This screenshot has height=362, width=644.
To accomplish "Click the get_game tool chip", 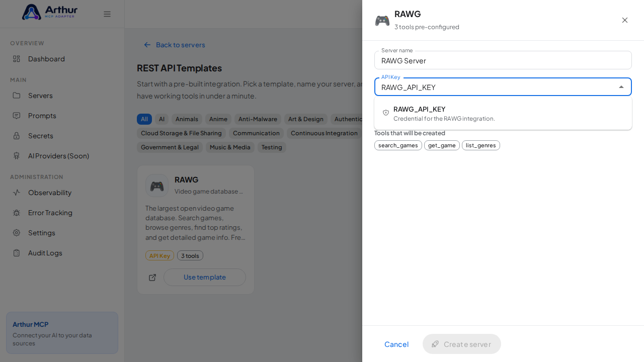I will pos(442,145).
